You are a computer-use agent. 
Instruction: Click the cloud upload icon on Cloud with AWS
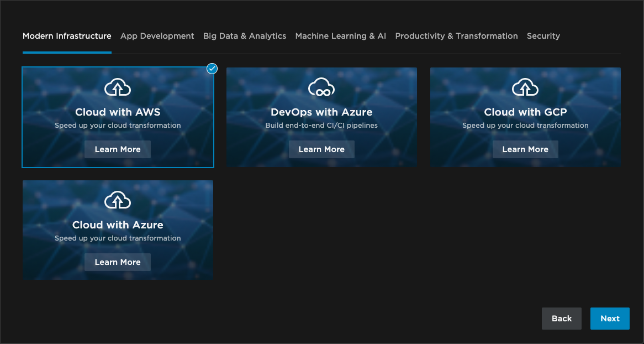(118, 87)
